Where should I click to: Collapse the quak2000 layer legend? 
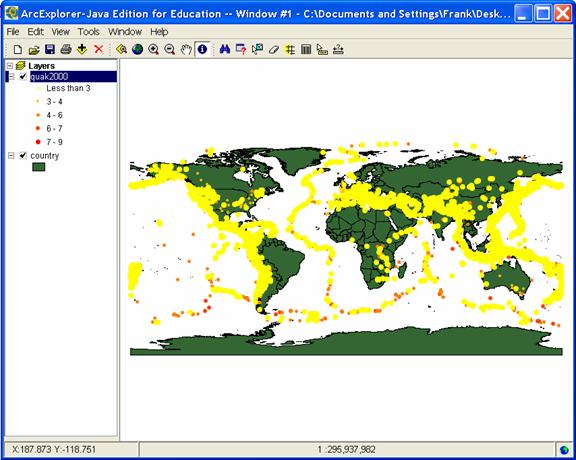coord(11,76)
